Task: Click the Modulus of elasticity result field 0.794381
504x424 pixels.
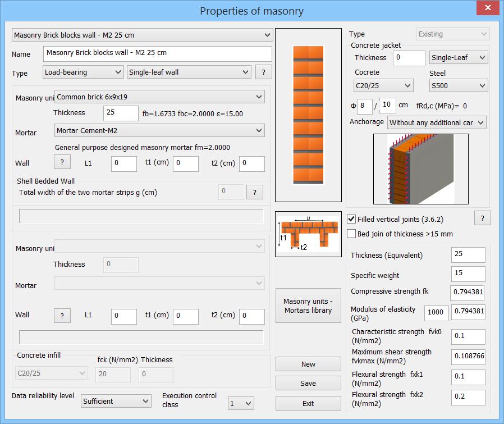Action: coord(468,312)
